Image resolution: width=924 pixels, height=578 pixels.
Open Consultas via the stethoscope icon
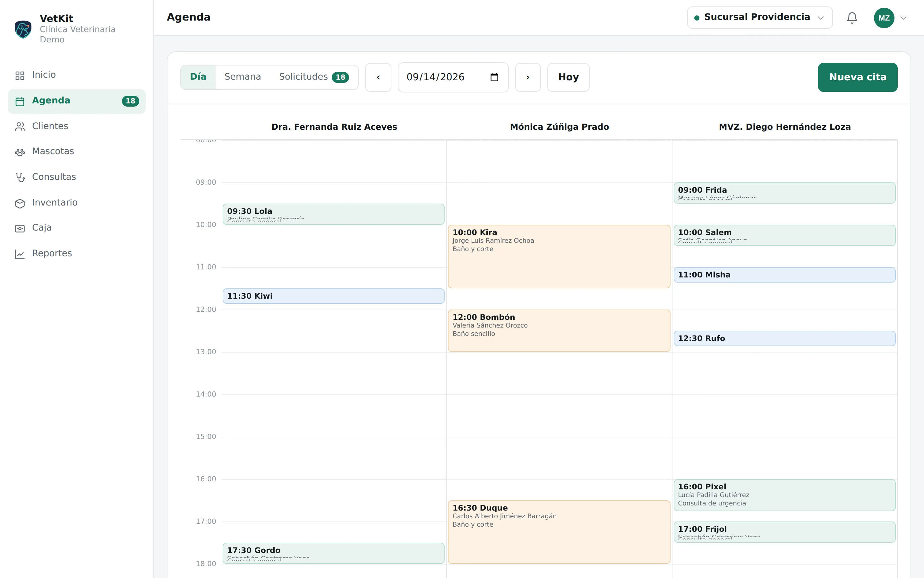click(x=20, y=177)
